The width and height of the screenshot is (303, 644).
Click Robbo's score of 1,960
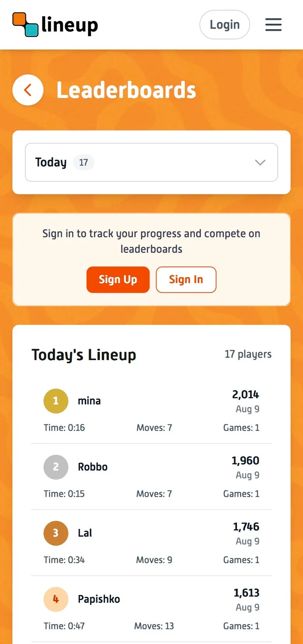click(245, 460)
